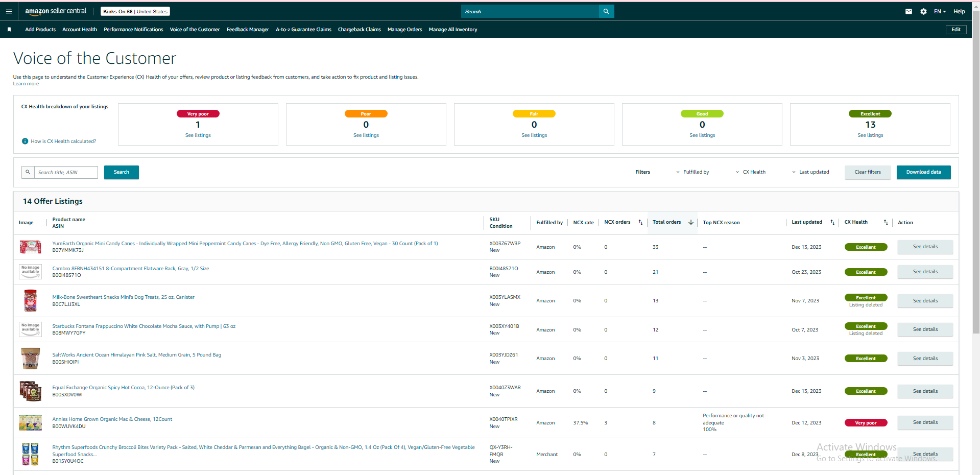The height and width of the screenshot is (475, 980).
Task: Open the Kicks On 66 marketplace switcher
Action: click(x=135, y=11)
